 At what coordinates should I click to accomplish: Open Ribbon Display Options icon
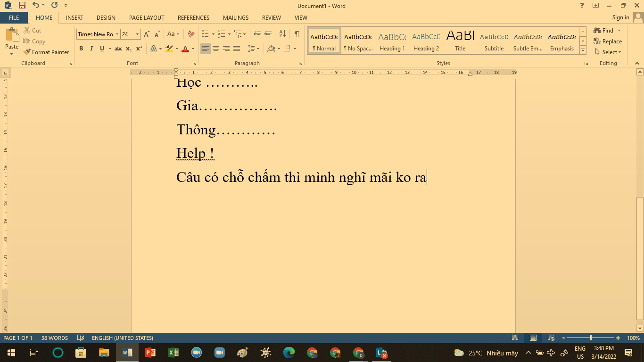pyautogui.click(x=595, y=6)
